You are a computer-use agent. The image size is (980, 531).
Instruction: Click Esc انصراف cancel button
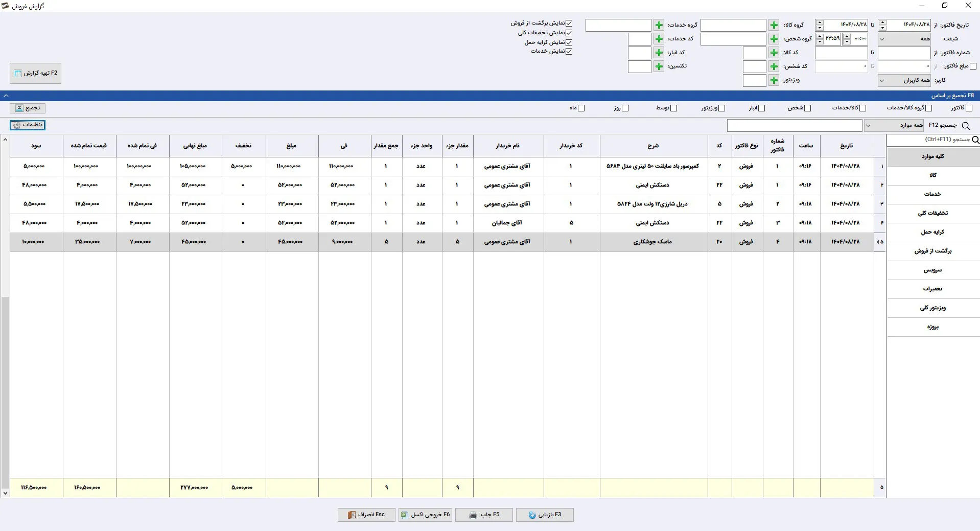pos(366,515)
